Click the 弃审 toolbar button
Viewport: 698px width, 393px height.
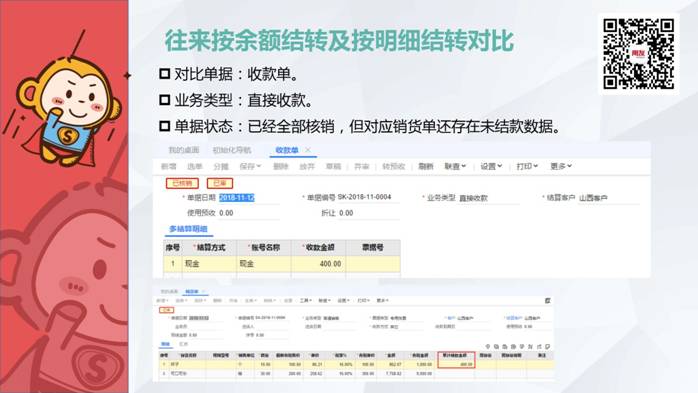pos(361,166)
